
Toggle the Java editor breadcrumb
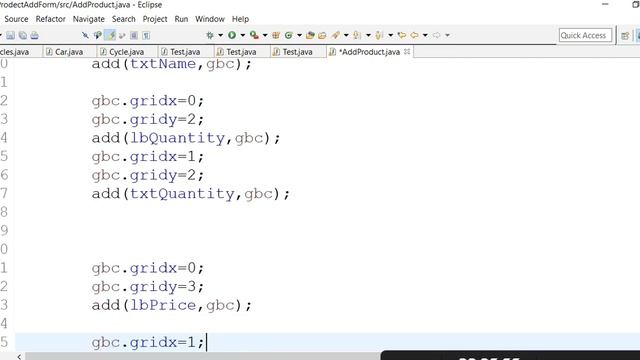coord(98,36)
